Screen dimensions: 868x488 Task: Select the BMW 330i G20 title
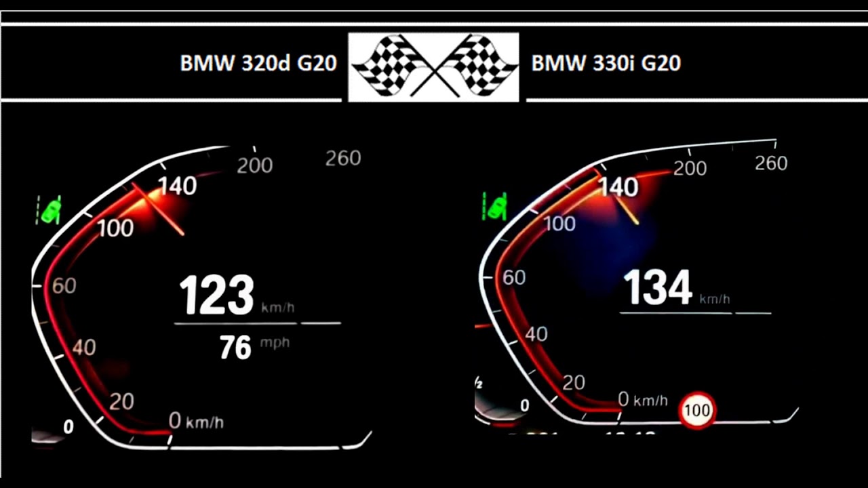pyautogui.click(x=606, y=64)
